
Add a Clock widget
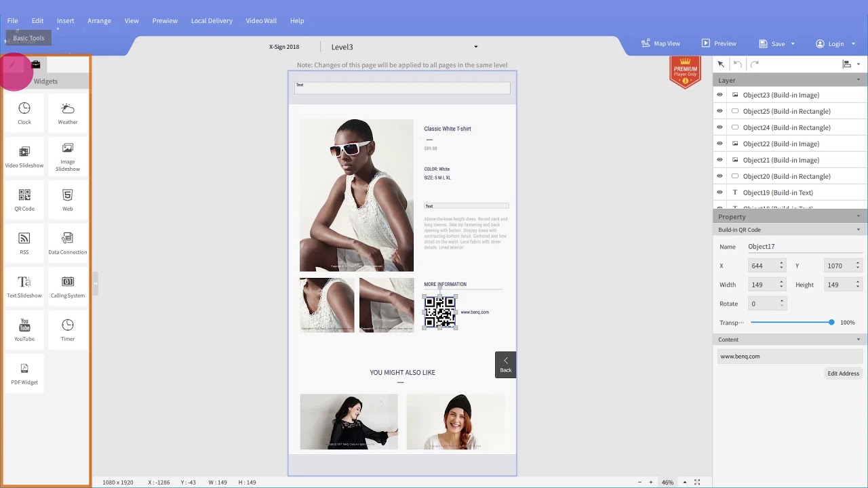(x=24, y=113)
